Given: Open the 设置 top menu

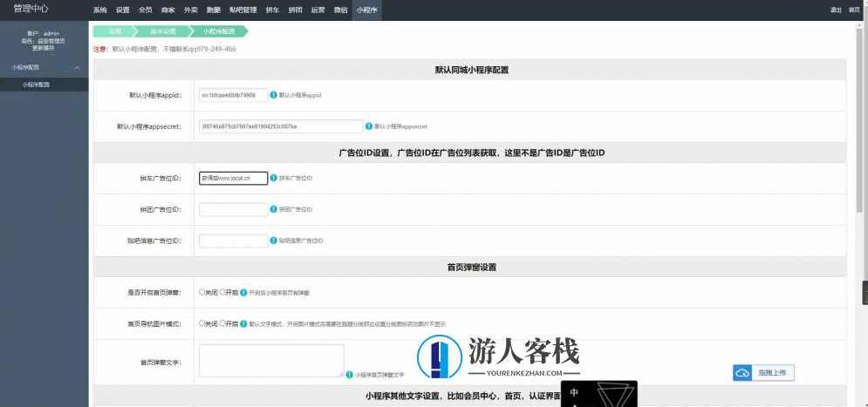Looking at the screenshot, I should (123, 10).
